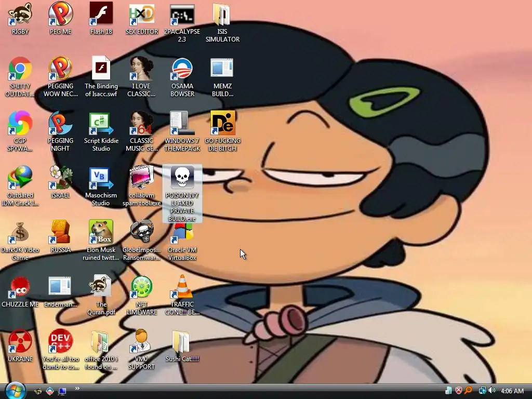The width and height of the screenshot is (532, 399).
Task: Launch the CHUZZLE ME shortcut
Action: point(20,287)
